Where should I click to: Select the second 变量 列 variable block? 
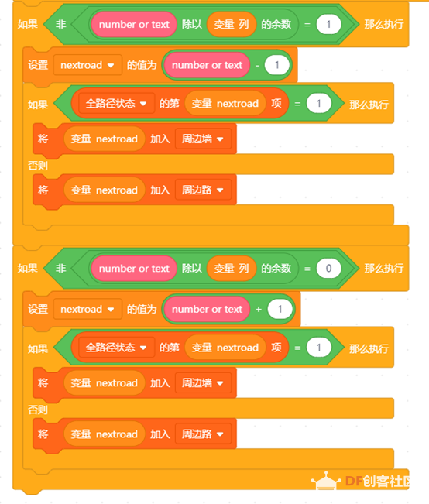point(232,269)
